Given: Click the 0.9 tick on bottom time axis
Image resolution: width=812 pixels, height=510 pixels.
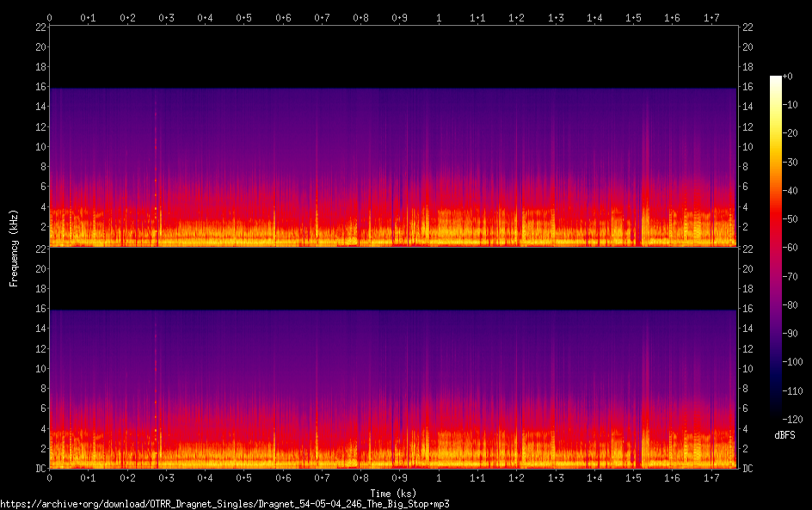Looking at the screenshot, I should [399, 477].
